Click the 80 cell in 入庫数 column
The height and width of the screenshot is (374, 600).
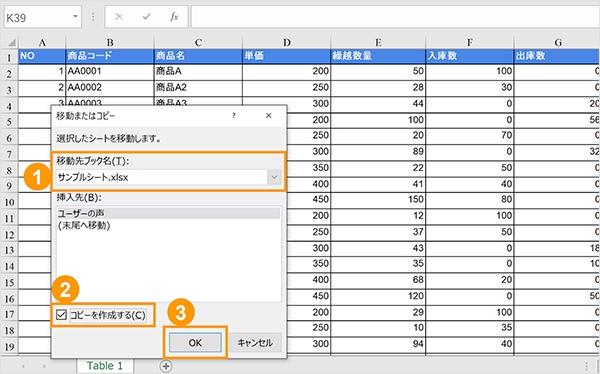tap(470, 200)
